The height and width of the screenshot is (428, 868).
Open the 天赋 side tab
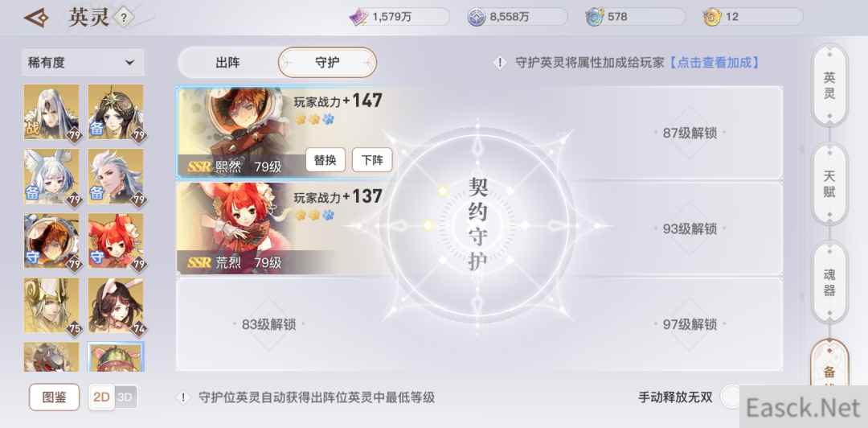coord(829,184)
